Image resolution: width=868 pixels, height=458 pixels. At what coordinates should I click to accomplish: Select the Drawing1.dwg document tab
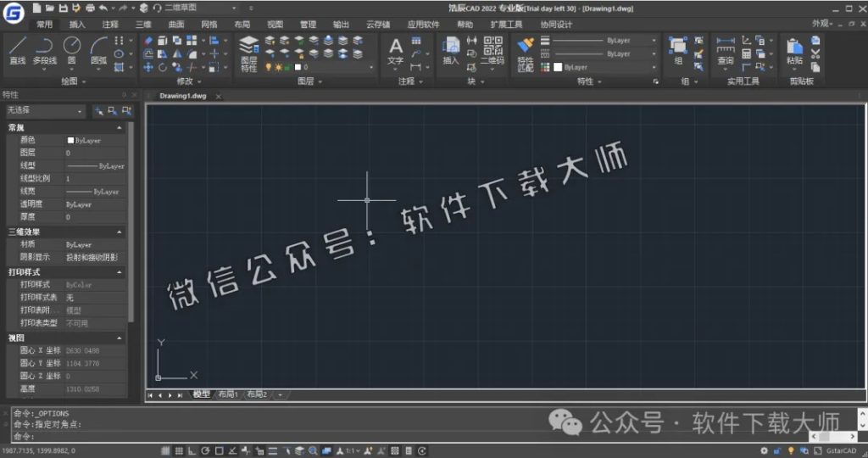pos(183,96)
